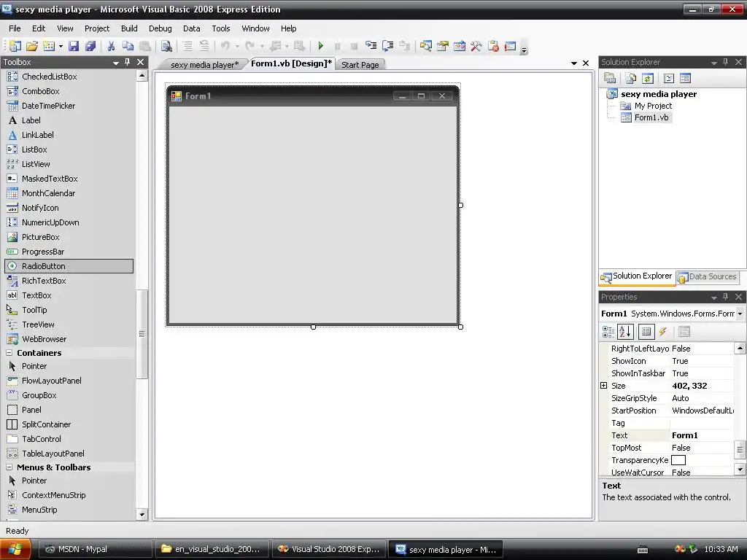Expand the Size property node
The height and width of the screenshot is (560, 747).
pos(603,386)
